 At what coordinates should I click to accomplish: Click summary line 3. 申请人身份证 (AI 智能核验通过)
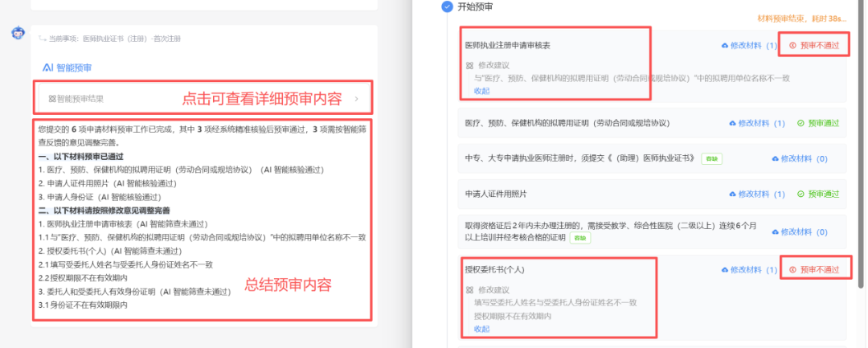point(100,197)
